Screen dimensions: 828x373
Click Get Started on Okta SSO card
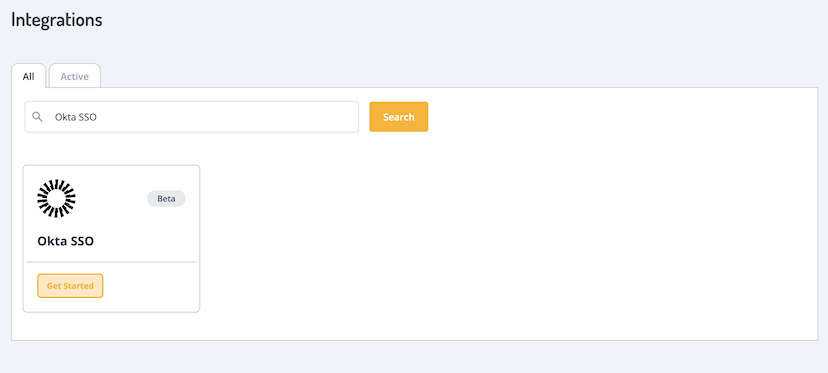click(x=70, y=286)
